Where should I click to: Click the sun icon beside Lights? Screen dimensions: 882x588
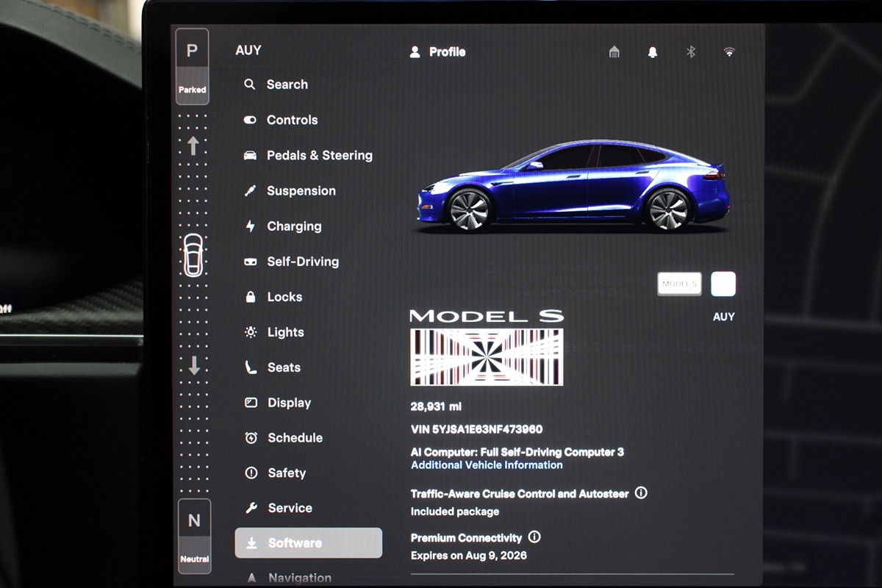click(x=251, y=332)
